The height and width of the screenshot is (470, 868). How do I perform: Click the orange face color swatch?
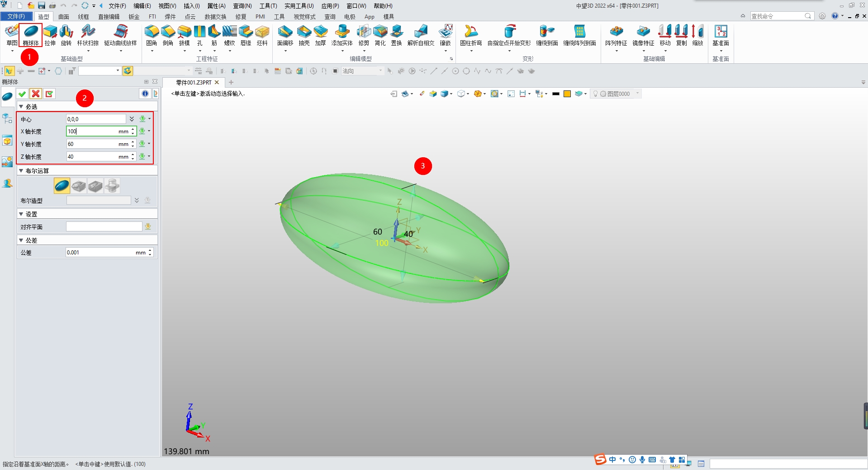click(x=567, y=94)
